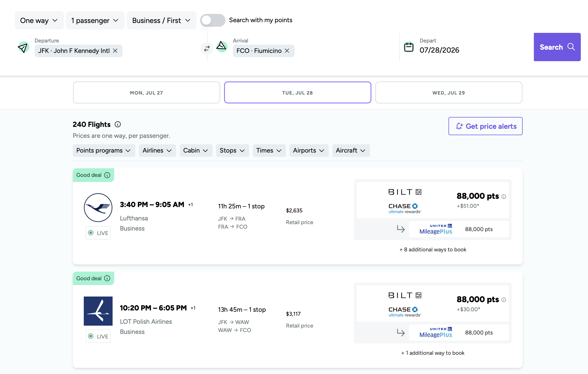Remove JFK airport using the X icon
Image resolution: width=588 pixels, height=374 pixels.
tap(115, 51)
